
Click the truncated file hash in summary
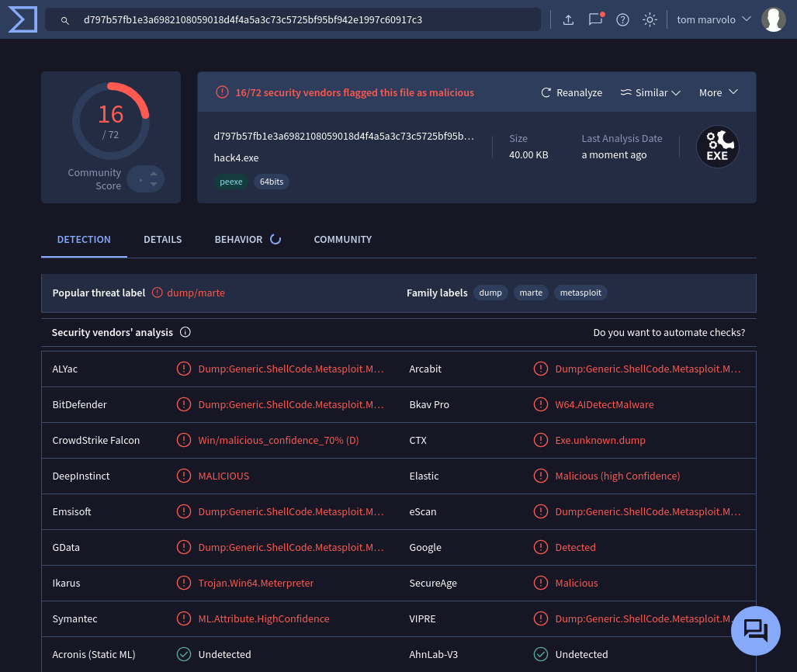(x=344, y=137)
